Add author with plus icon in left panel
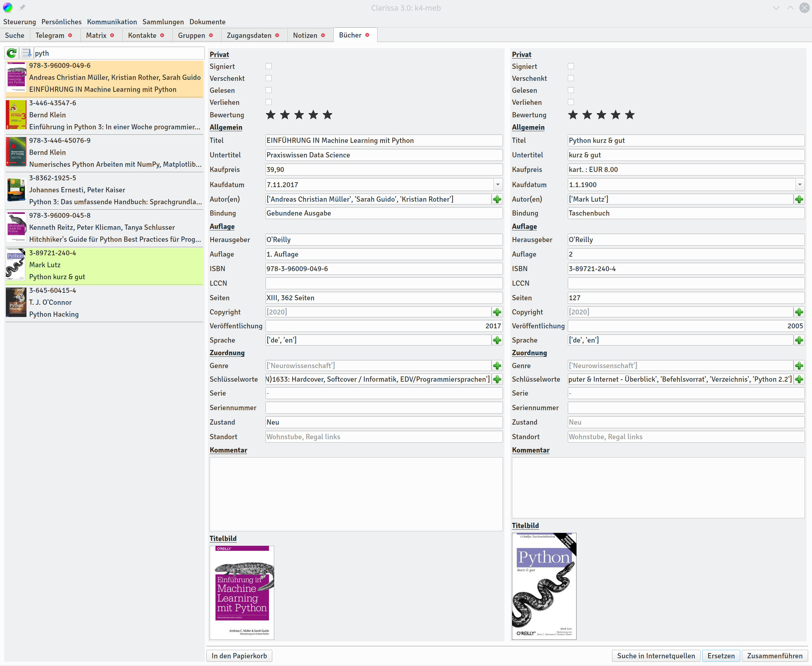Viewport: 812px width, 666px height. [x=497, y=199]
